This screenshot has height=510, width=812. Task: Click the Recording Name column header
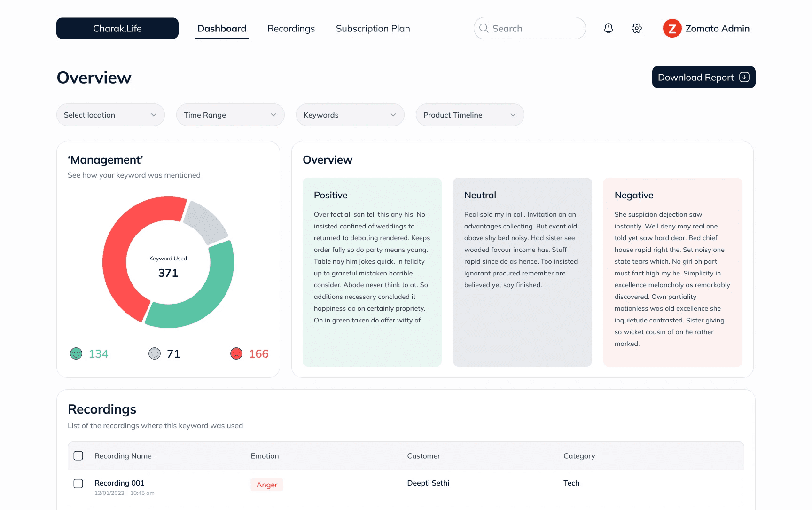point(123,456)
